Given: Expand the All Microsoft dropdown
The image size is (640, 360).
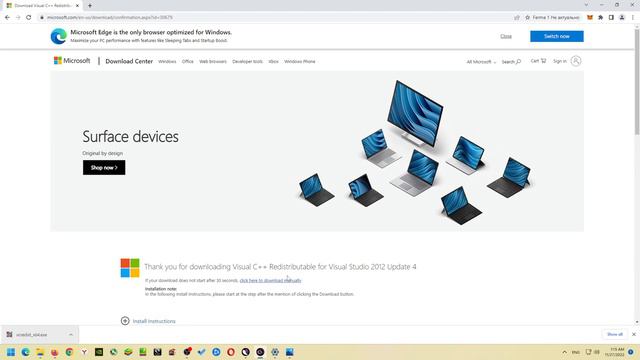Looking at the screenshot, I should pos(481,62).
